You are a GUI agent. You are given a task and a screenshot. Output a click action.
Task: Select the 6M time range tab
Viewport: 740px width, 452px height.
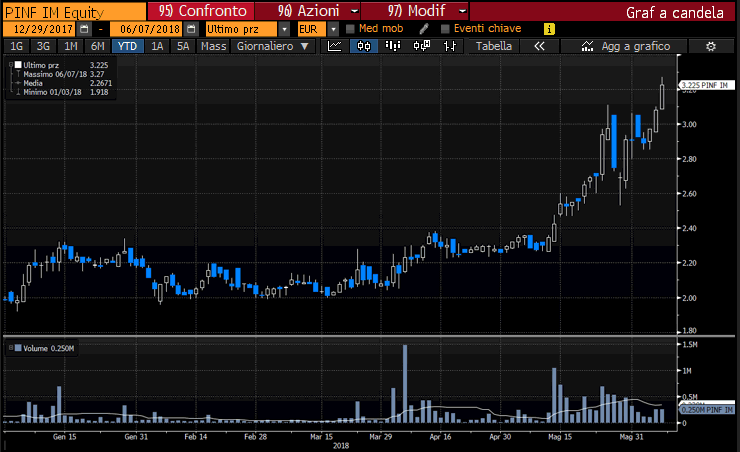click(97, 46)
